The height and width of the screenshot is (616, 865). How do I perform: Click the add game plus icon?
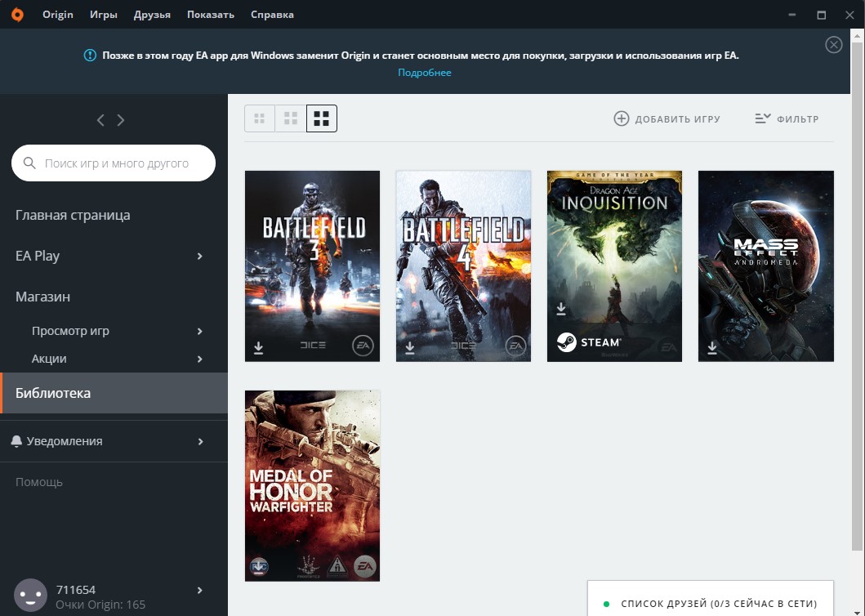coord(621,118)
